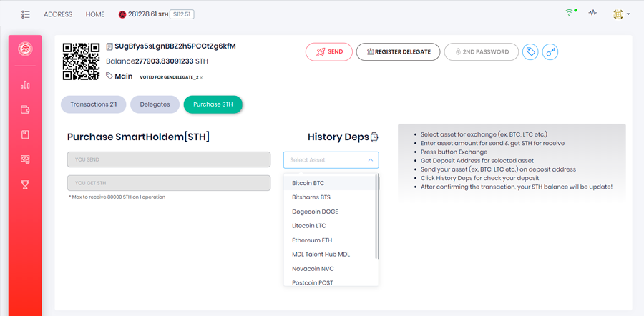Click the 2ND PASSWORD button
Screen dimensions: 644x316
click(482, 52)
